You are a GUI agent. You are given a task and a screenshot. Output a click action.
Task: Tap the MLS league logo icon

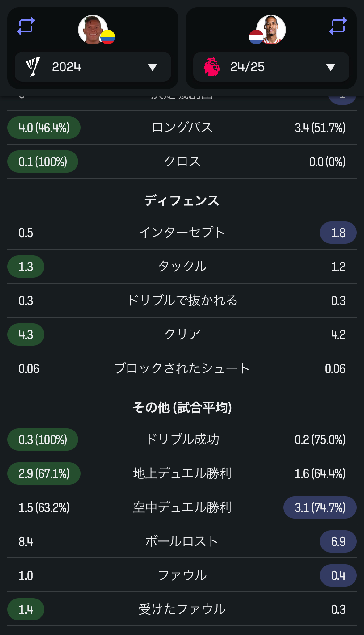33,67
